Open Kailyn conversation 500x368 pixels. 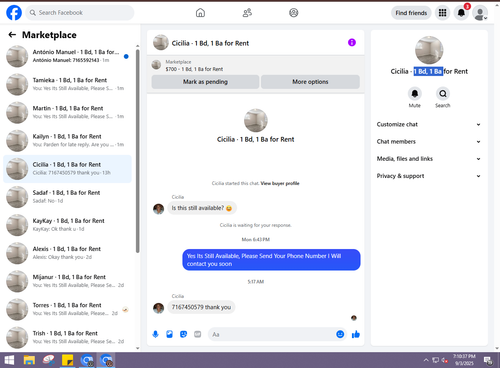[67, 141]
